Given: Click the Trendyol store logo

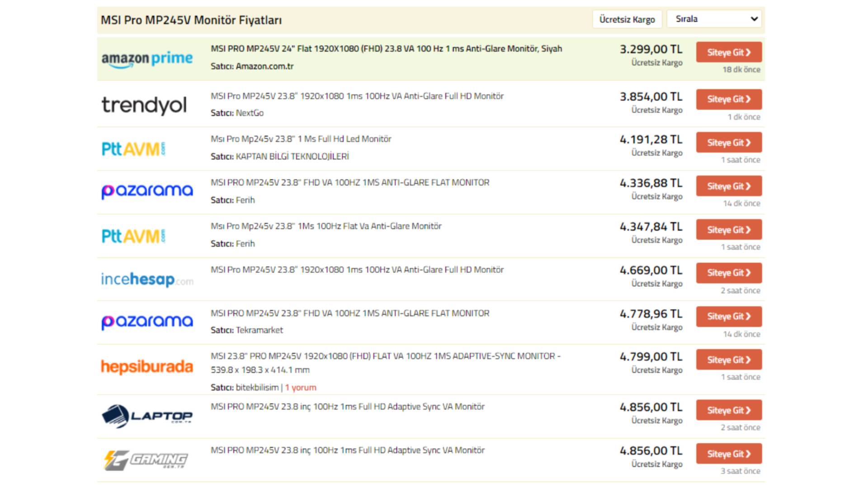Looking at the screenshot, I should point(144,105).
